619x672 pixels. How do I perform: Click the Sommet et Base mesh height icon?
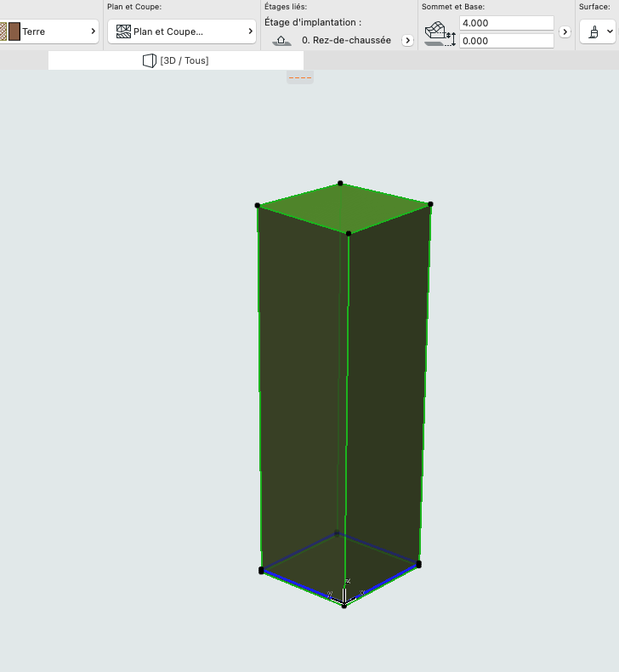440,34
